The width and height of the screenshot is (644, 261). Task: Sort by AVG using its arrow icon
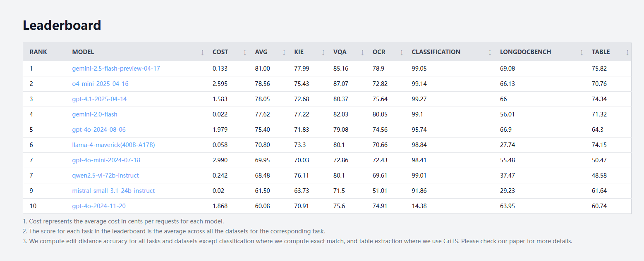coord(284,52)
